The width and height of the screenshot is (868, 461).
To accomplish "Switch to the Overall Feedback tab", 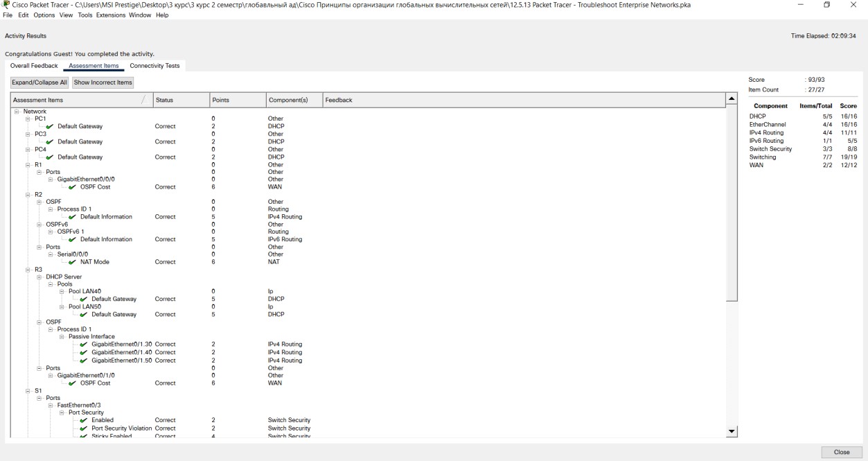I will pyautogui.click(x=34, y=66).
